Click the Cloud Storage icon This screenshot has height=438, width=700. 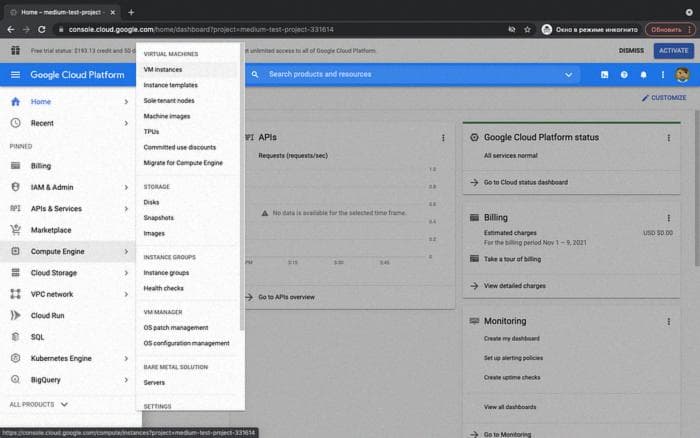tap(15, 273)
